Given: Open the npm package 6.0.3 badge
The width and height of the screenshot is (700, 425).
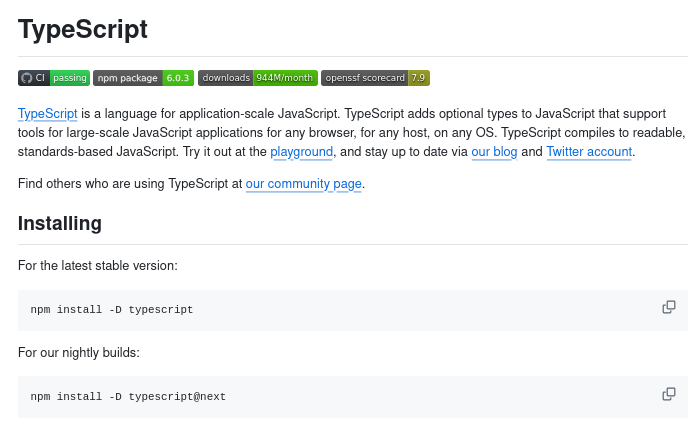Looking at the screenshot, I should (x=143, y=78).
